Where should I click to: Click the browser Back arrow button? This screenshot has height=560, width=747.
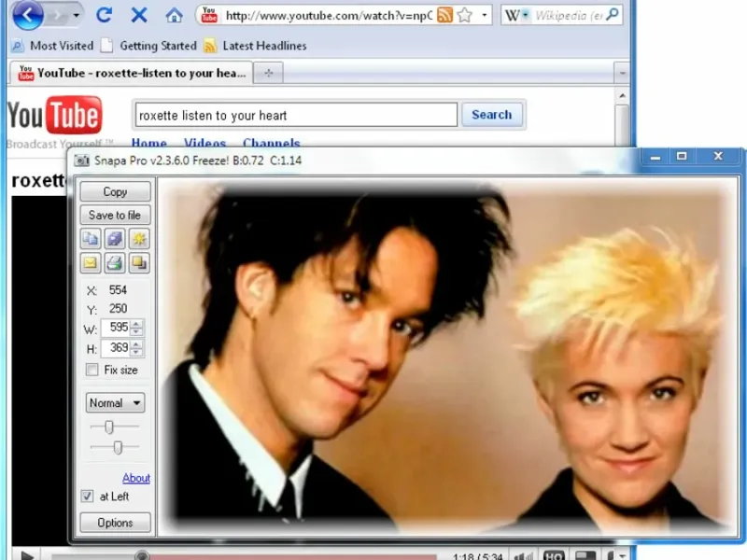pyautogui.click(x=28, y=15)
